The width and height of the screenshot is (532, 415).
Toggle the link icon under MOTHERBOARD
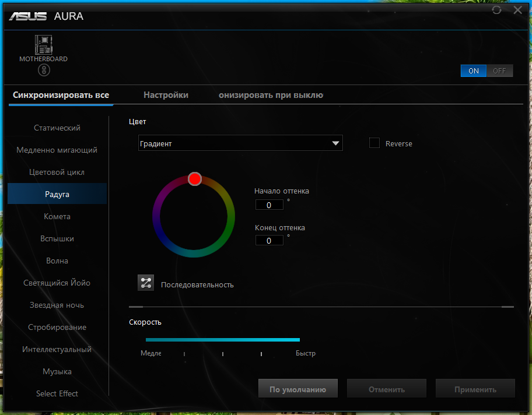[44, 70]
